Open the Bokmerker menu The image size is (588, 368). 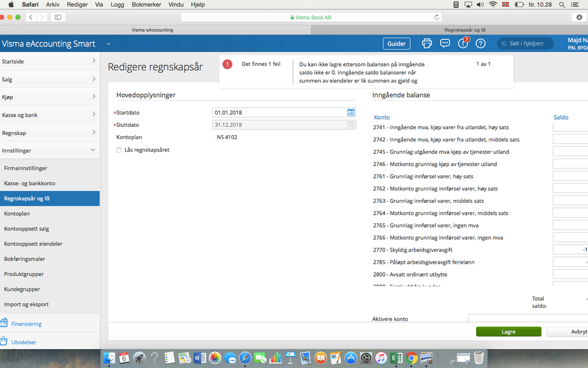(x=146, y=5)
